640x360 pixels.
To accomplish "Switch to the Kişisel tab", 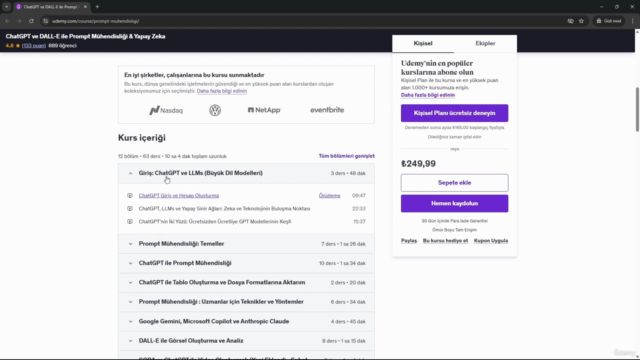I will coord(423,43).
